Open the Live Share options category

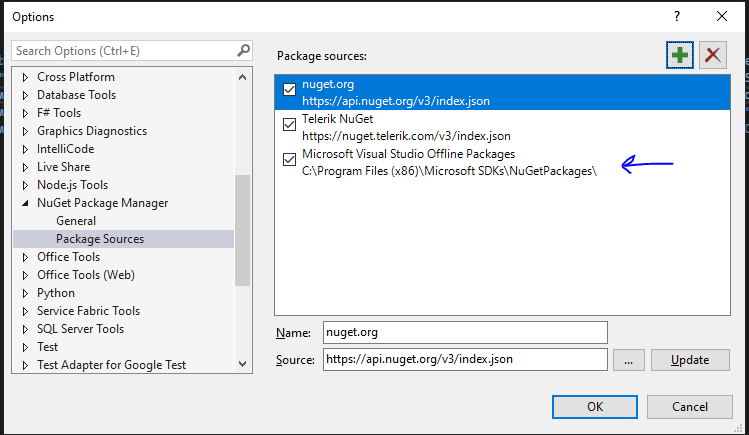[x=63, y=167]
